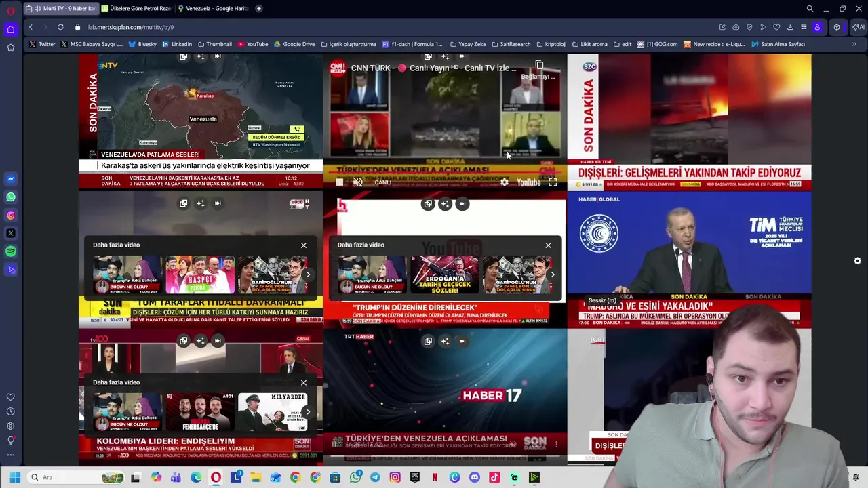Image resolution: width=868 pixels, height=488 pixels.
Task: Take a snapshot with the camera icon
Action: [736, 27]
